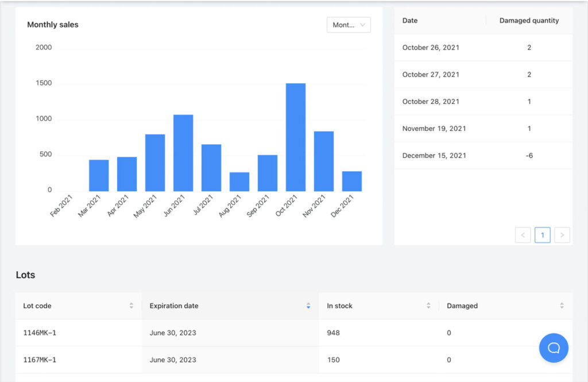Open the Monthly sales period dropdown
Viewport: 588px width, 382px height.
[349, 25]
